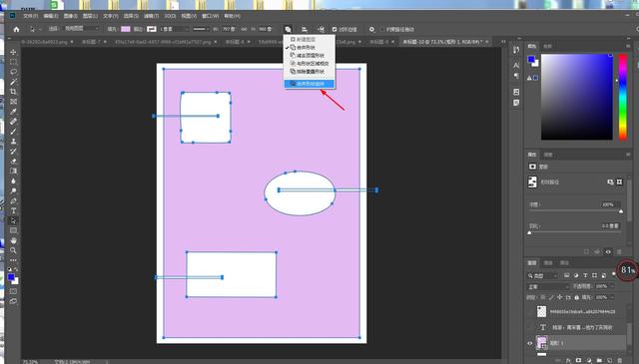Open the layer opacity dropdown arrow
Screen dimensions: 639x364
(612, 286)
